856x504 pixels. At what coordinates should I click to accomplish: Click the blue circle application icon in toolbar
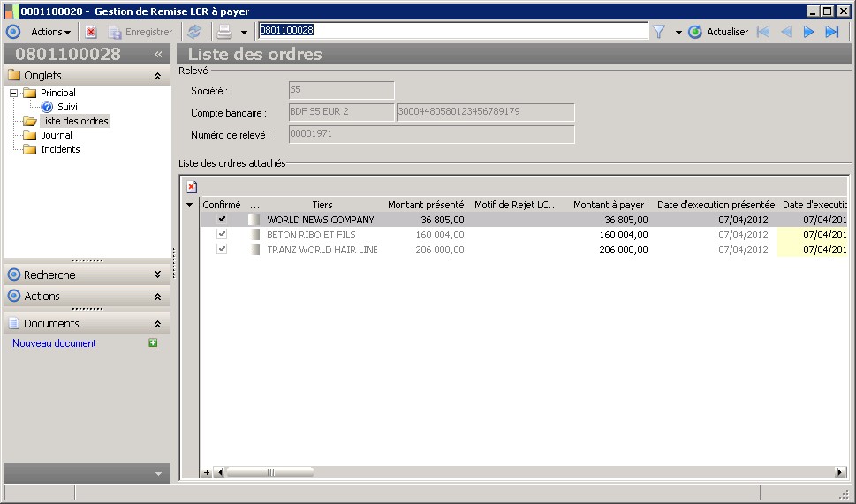click(13, 32)
